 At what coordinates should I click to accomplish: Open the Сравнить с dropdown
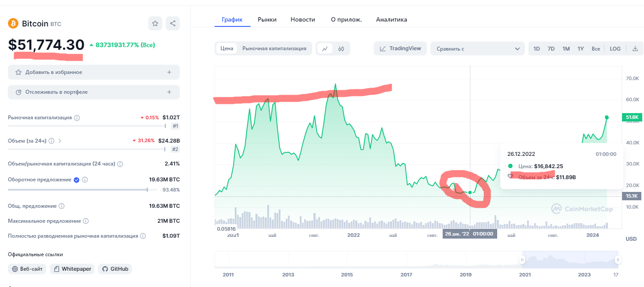click(x=477, y=49)
